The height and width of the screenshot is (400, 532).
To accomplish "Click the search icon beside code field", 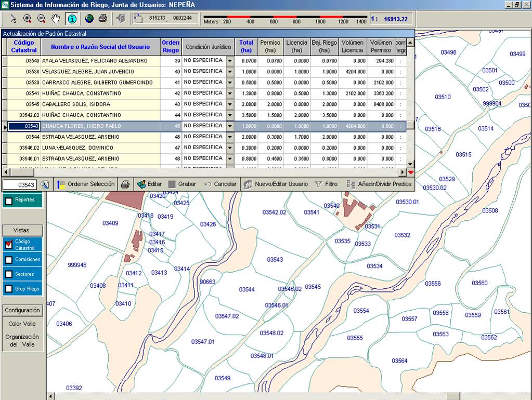I will pyautogui.click(x=45, y=184).
